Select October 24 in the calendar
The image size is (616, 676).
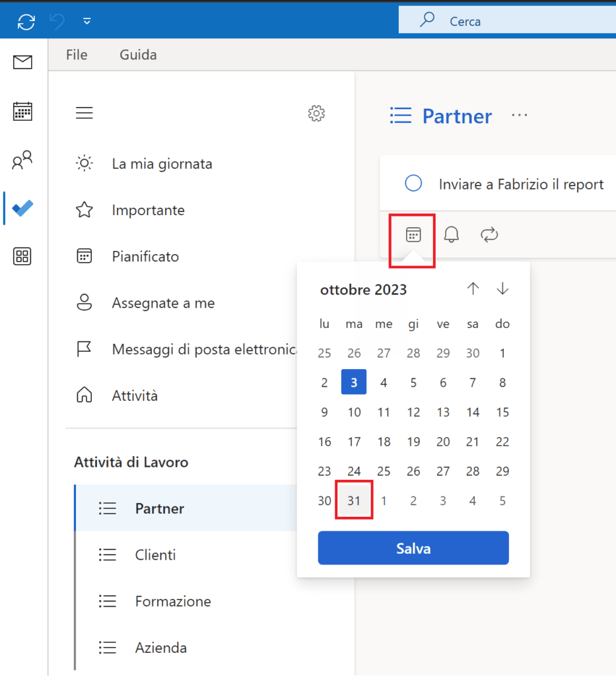coord(354,471)
